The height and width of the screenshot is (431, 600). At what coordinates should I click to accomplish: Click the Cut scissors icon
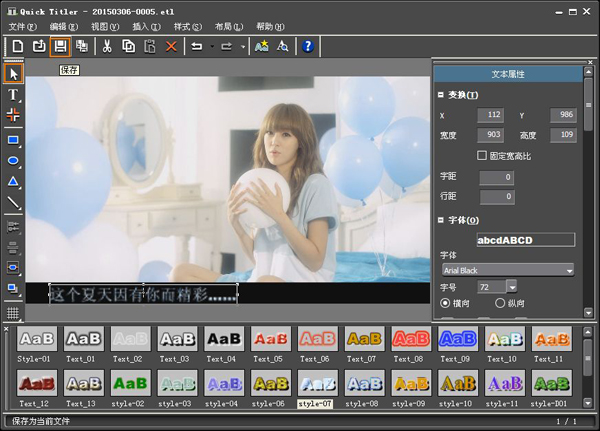(x=107, y=46)
